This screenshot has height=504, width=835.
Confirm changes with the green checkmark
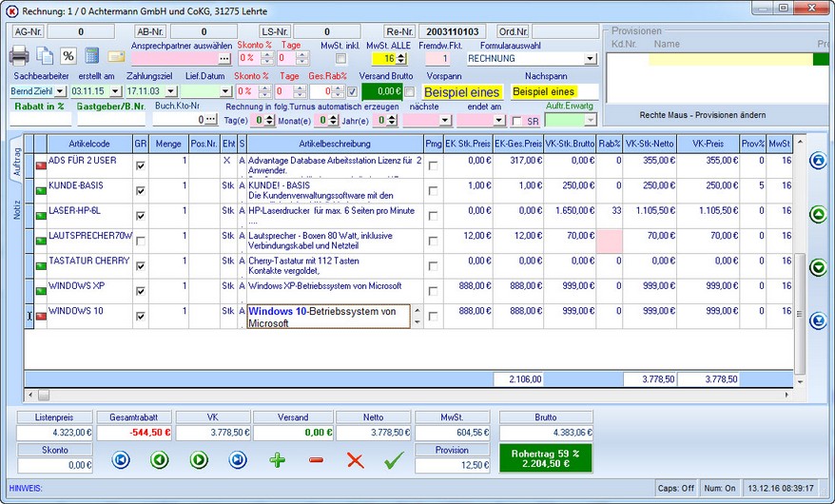point(394,460)
